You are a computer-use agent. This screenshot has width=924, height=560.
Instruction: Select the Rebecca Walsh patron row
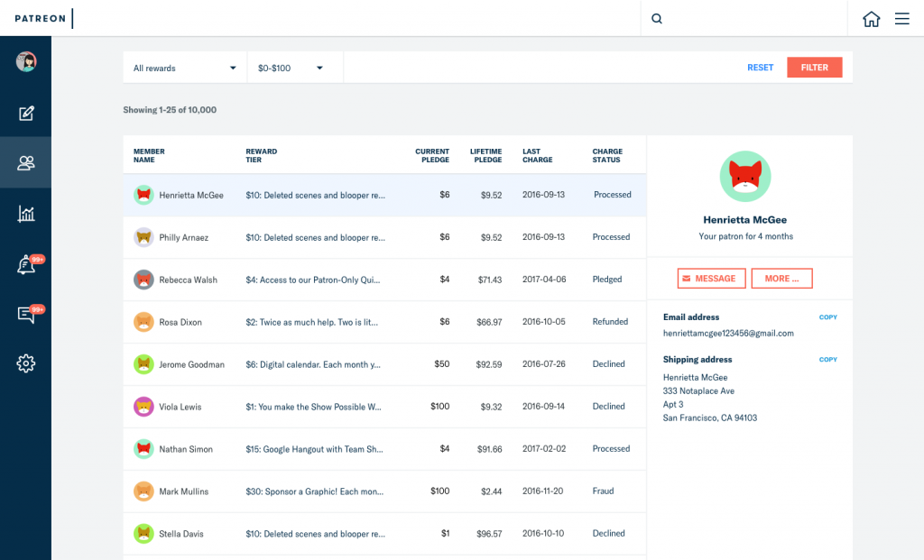click(384, 280)
